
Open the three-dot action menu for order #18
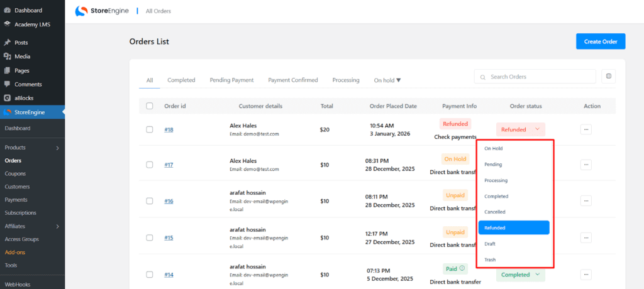pyautogui.click(x=586, y=129)
